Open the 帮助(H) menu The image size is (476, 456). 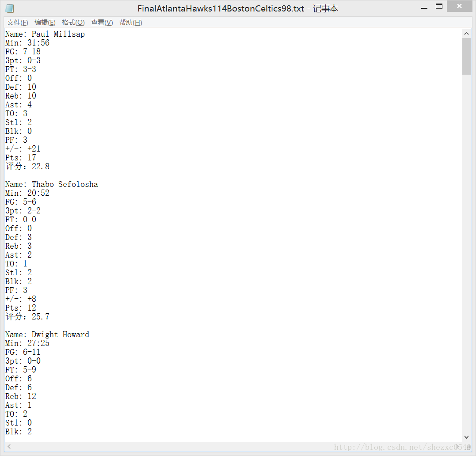[x=131, y=23]
